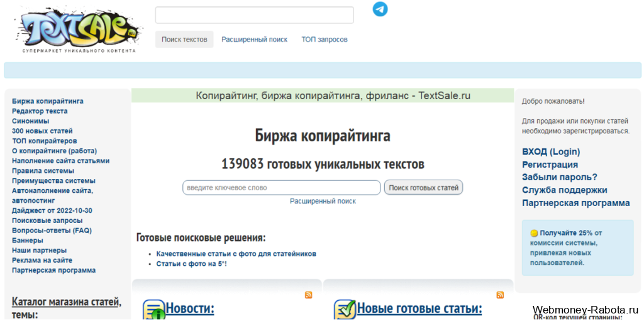Open the ТОП запросов link
The width and height of the screenshot is (644, 321).
point(325,40)
